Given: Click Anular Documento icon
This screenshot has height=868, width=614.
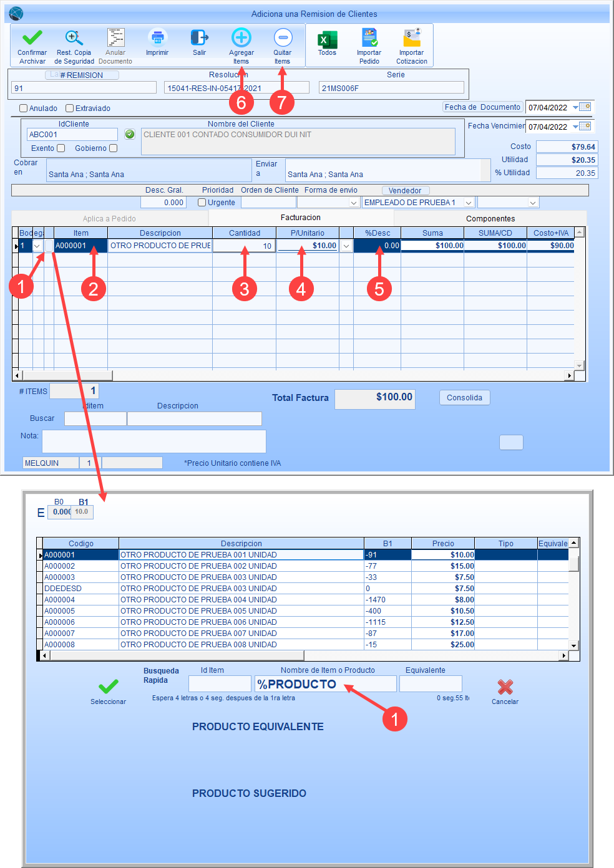Looking at the screenshot, I should click(x=115, y=38).
